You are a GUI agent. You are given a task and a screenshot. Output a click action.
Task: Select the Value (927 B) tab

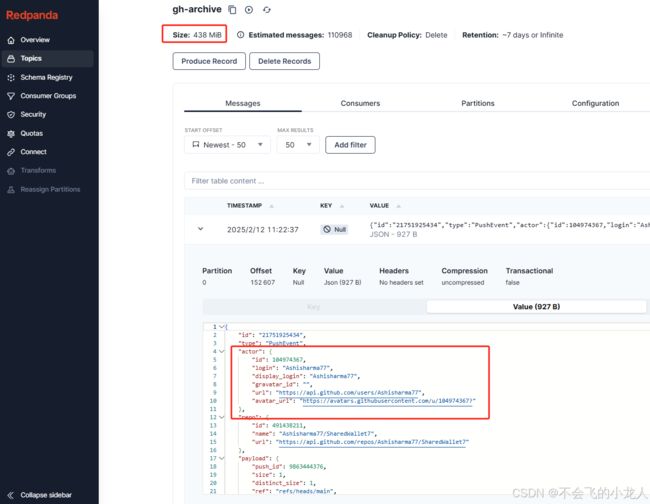[536, 307]
